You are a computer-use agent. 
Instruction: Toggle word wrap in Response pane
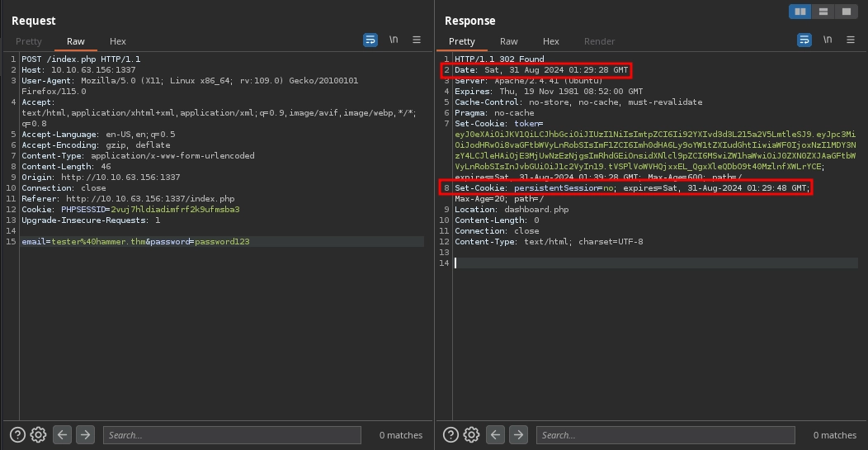coord(804,40)
